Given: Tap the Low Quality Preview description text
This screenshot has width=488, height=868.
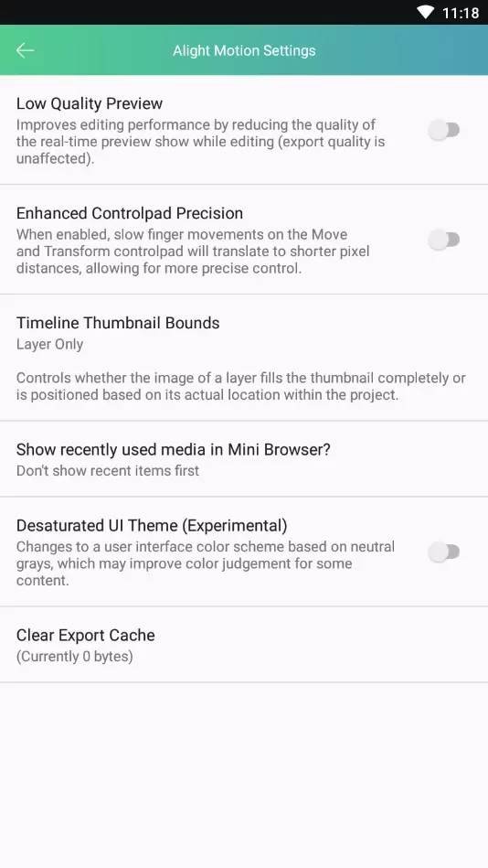Looking at the screenshot, I should coord(200,142).
